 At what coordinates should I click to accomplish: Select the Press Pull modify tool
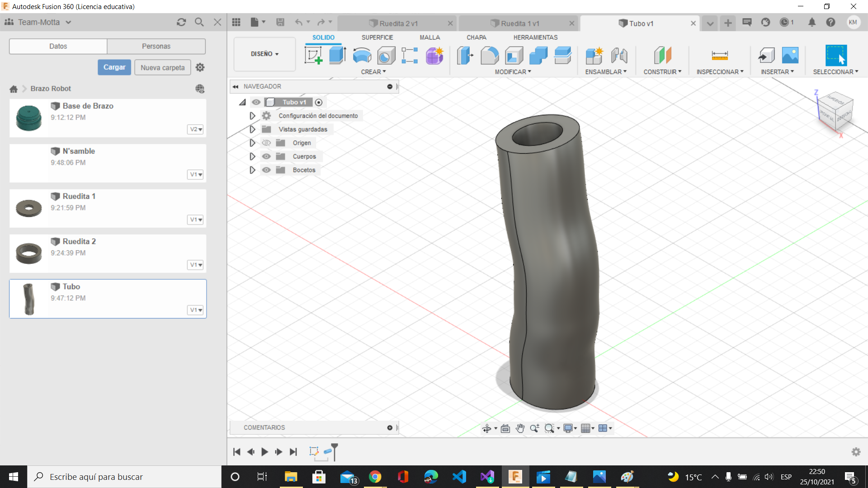tap(465, 55)
